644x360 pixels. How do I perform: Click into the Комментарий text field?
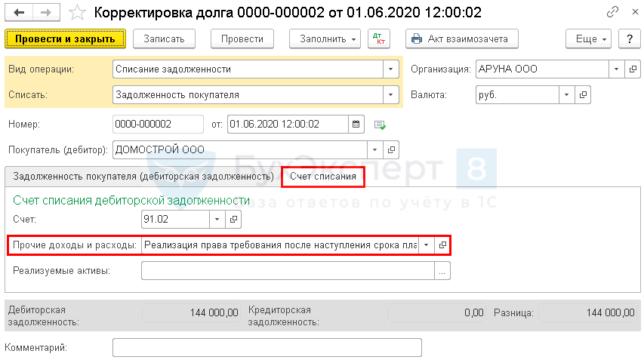click(267, 347)
